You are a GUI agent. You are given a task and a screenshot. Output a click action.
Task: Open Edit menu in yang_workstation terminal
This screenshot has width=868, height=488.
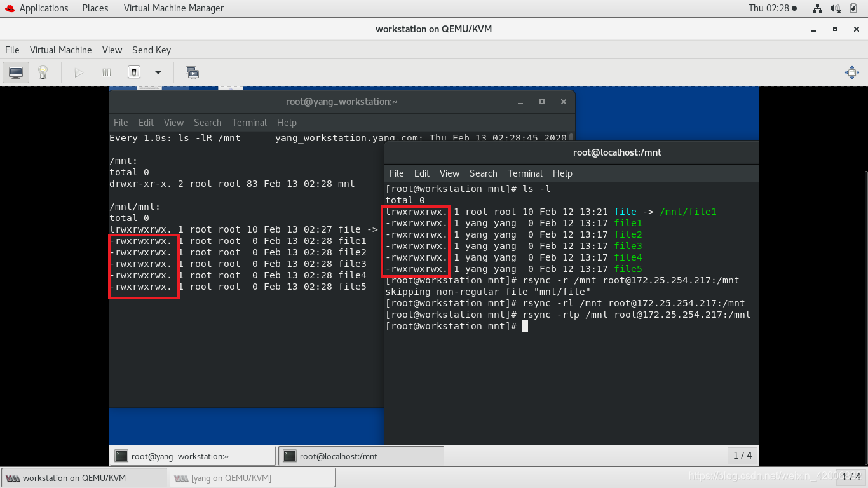click(146, 123)
